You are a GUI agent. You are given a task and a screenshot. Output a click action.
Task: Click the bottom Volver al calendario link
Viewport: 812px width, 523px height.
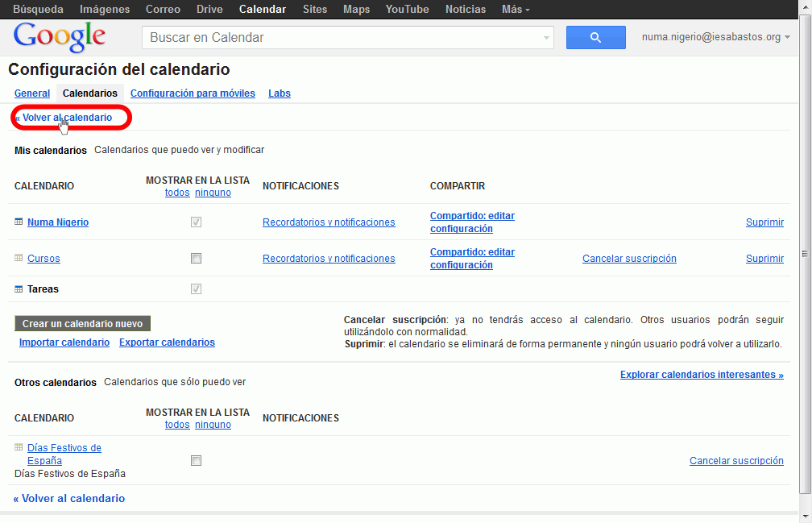[69, 498]
